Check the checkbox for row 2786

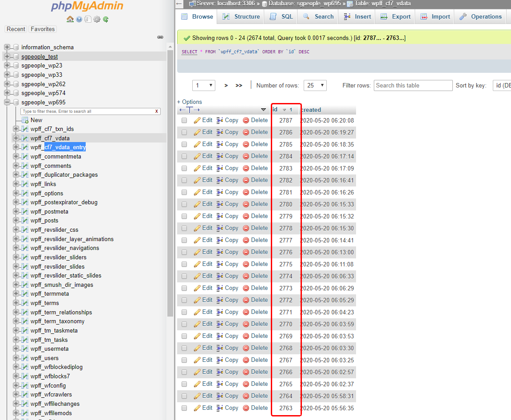pyautogui.click(x=184, y=132)
